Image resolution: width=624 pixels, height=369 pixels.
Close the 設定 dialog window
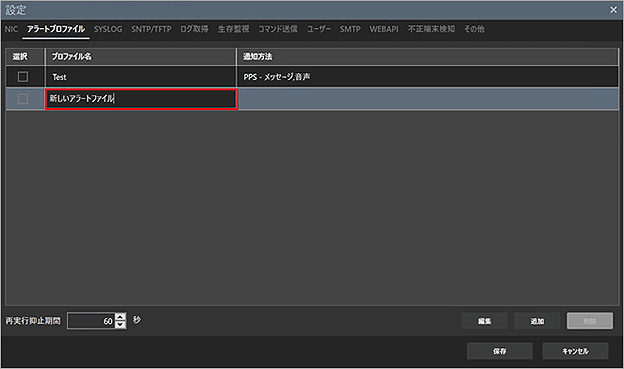pyautogui.click(x=613, y=10)
